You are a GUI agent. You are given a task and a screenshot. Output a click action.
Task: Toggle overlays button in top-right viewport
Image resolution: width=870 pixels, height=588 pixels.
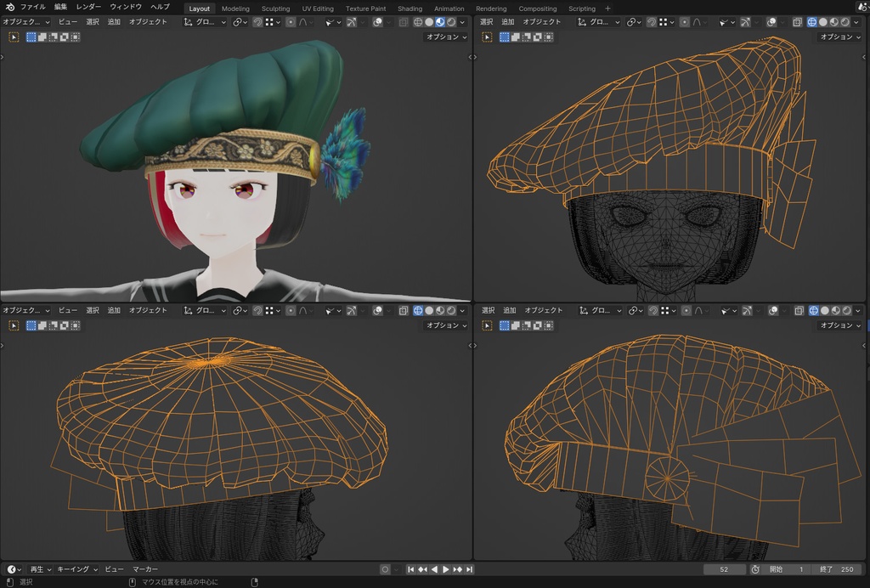point(771,22)
